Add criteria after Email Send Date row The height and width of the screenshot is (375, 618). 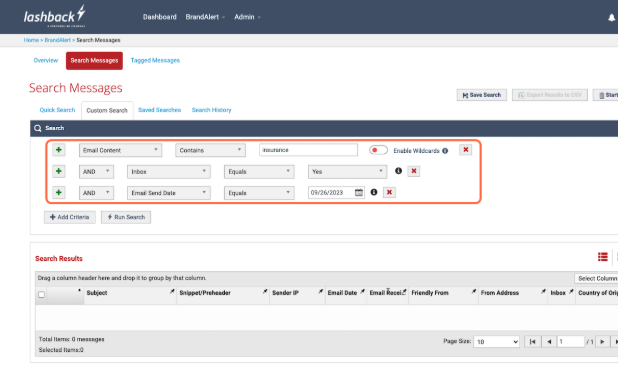[x=59, y=192]
